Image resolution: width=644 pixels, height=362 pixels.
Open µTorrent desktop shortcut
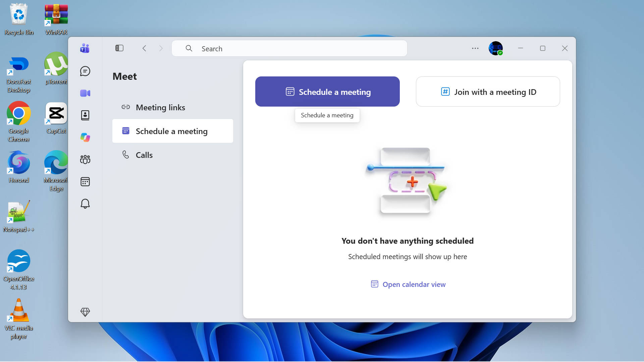56,68
